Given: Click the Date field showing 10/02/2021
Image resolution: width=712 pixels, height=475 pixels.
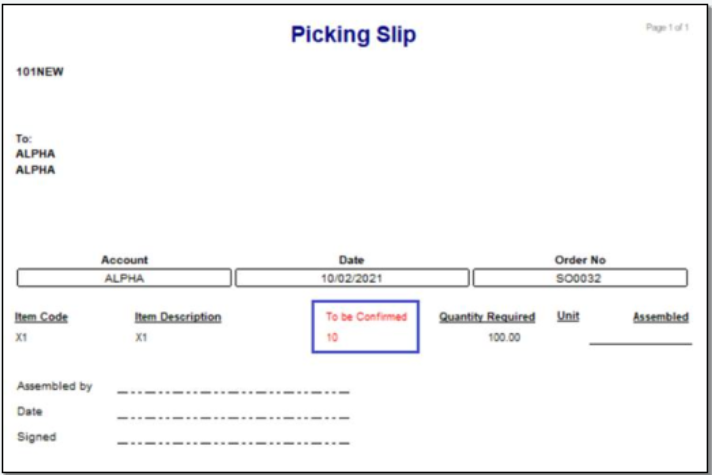Looking at the screenshot, I should click(352, 278).
